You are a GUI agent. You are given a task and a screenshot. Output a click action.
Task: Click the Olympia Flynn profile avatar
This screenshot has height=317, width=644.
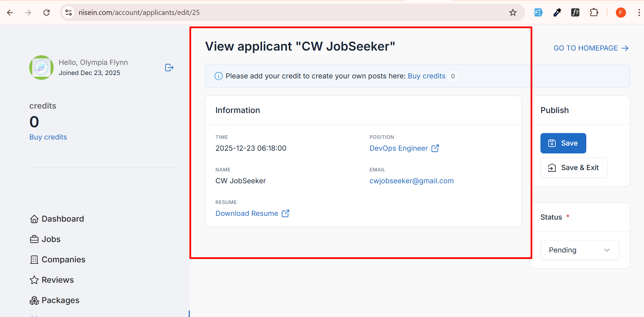[x=41, y=68]
